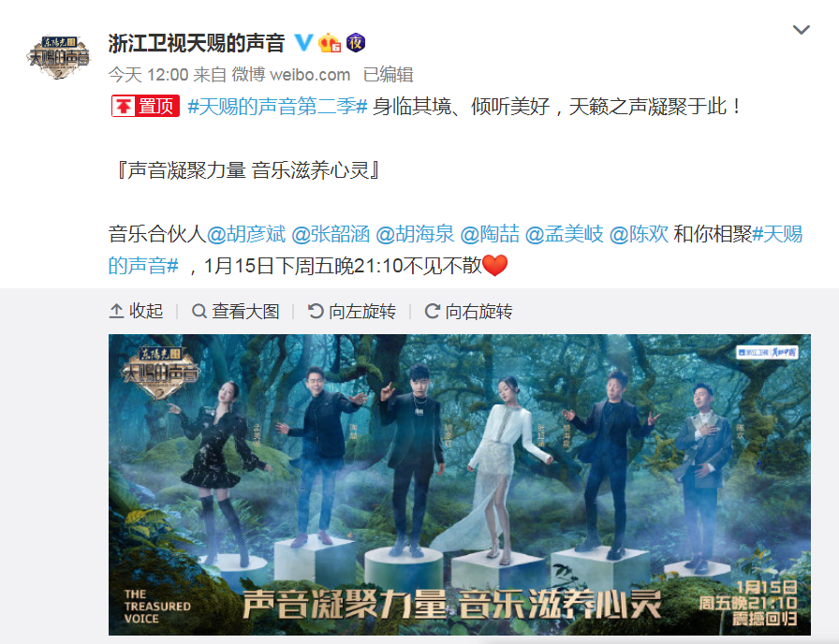Open the account avatar logo
This screenshot has width=839, height=644.
(58, 57)
